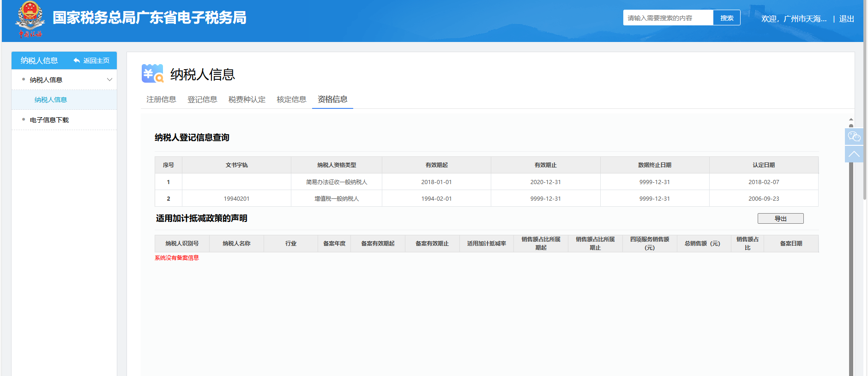
Task: Expand the 纳税人信息 sidebar chevron
Action: [109, 80]
